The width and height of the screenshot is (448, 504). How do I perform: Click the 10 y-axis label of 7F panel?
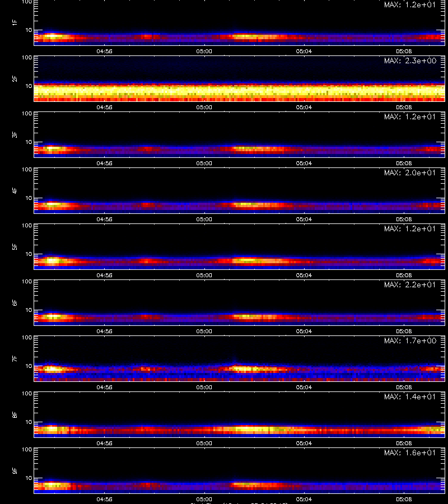(29, 366)
